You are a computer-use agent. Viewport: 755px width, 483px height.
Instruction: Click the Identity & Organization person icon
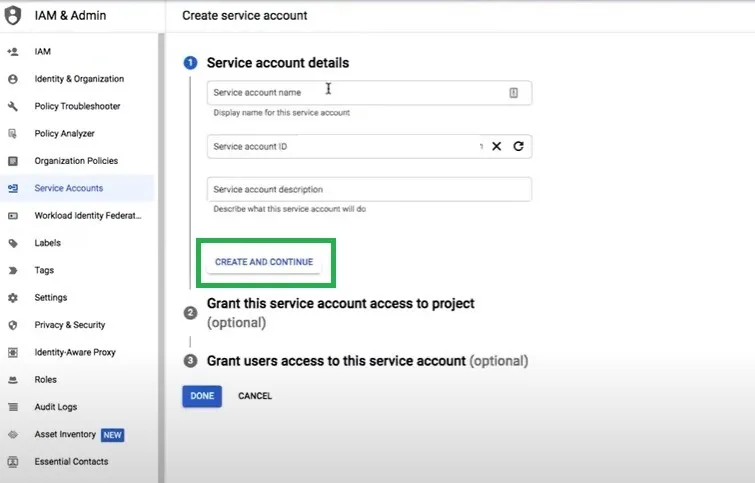[x=13, y=79]
